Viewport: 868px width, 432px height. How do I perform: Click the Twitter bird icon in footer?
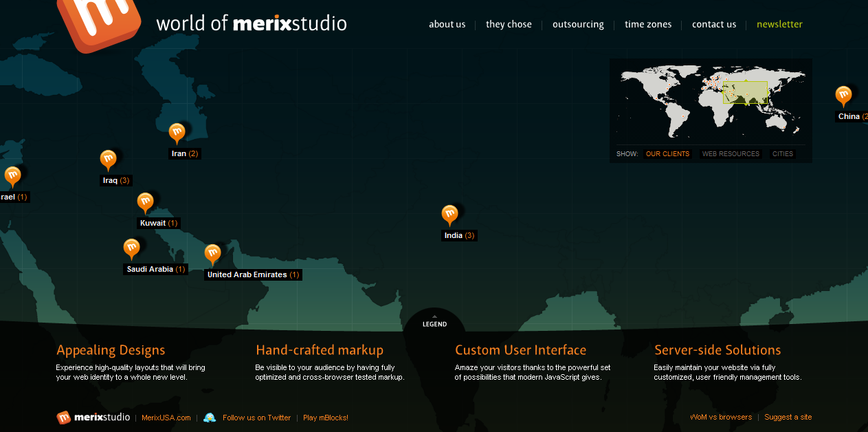(x=210, y=418)
